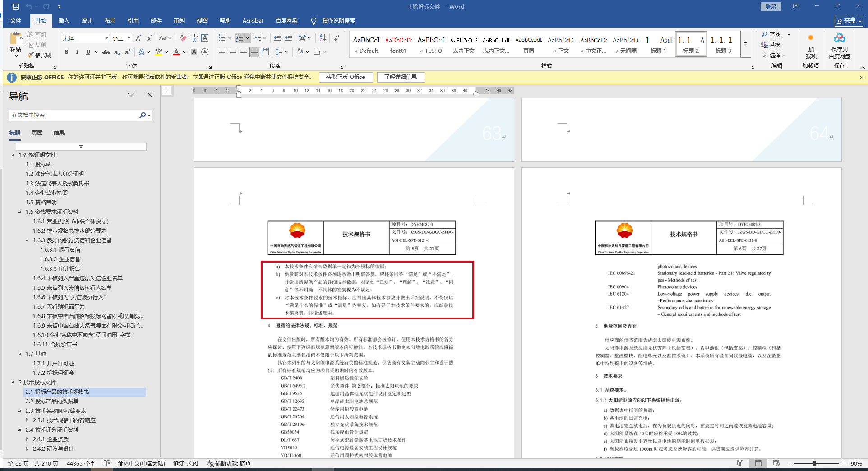
Task: Click the Save icon in Quick Access Toolbar
Action: [16, 7]
